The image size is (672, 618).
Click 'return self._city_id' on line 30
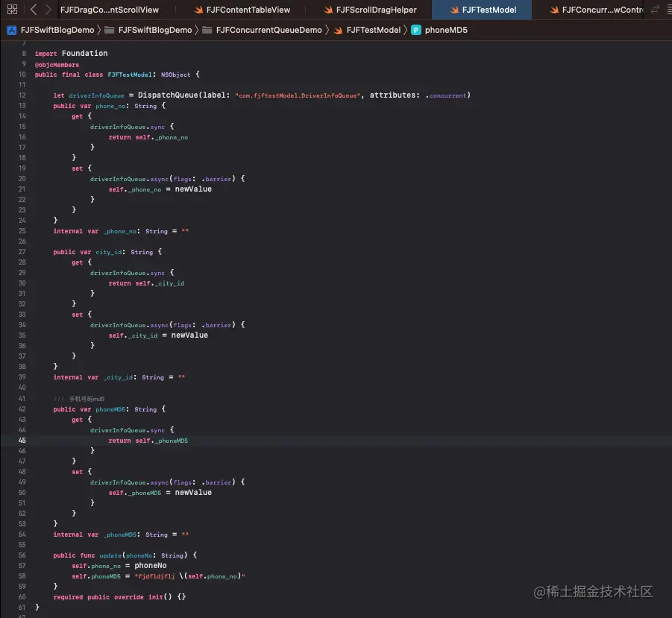(146, 283)
